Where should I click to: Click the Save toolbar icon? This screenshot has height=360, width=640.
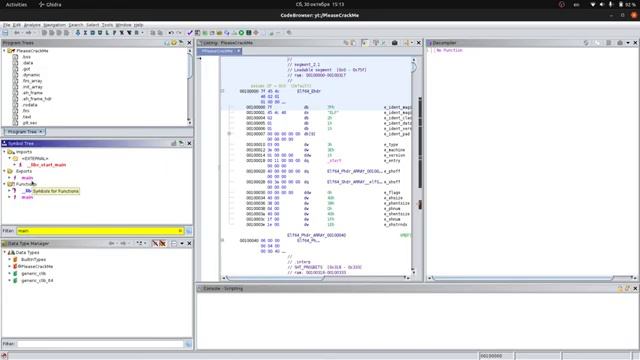tap(5, 33)
